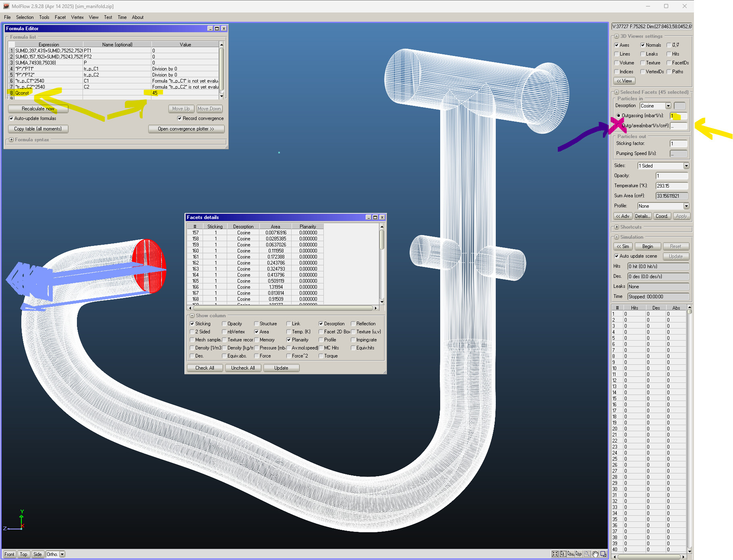The height and width of the screenshot is (560, 733).
Task: Open the File menu
Action: click(x=7, y=17)
